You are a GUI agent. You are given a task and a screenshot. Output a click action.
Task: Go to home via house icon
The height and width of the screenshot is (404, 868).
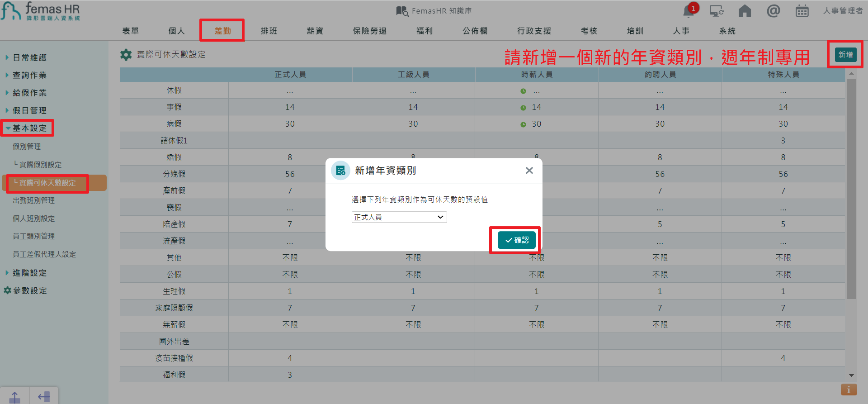tap(745, 11)
